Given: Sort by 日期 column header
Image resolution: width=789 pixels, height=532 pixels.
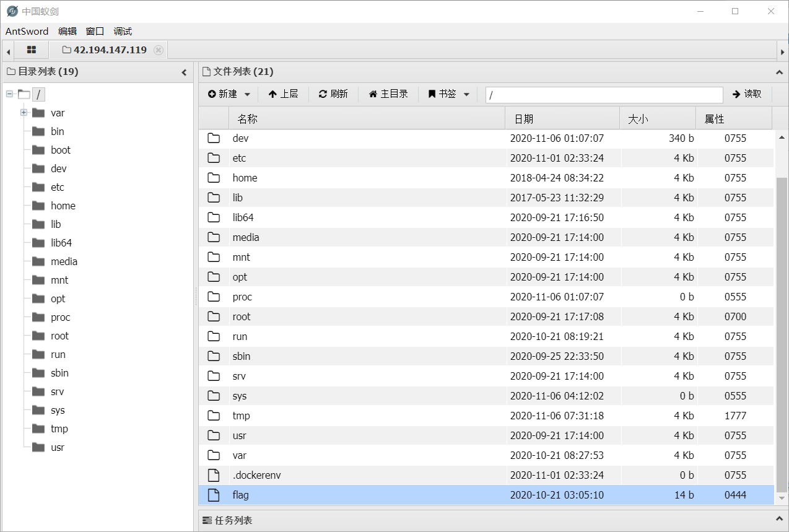Looking at the screenshot, I should pyautogui.click(x=562, y=119).
